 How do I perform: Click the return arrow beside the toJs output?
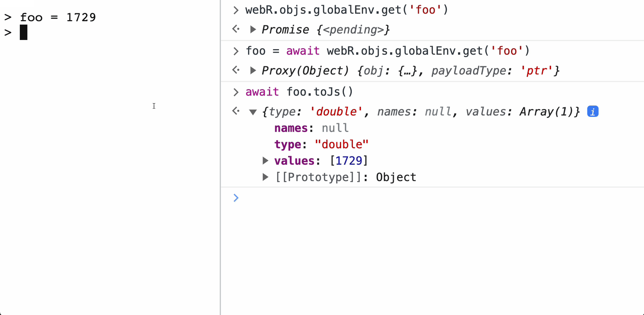point(235,111)
